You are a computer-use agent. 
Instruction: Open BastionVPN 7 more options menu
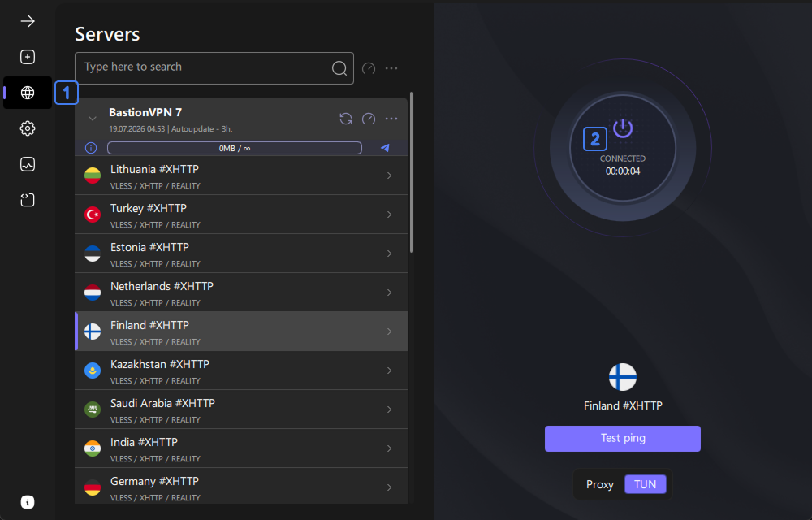(x=391, y=119)
